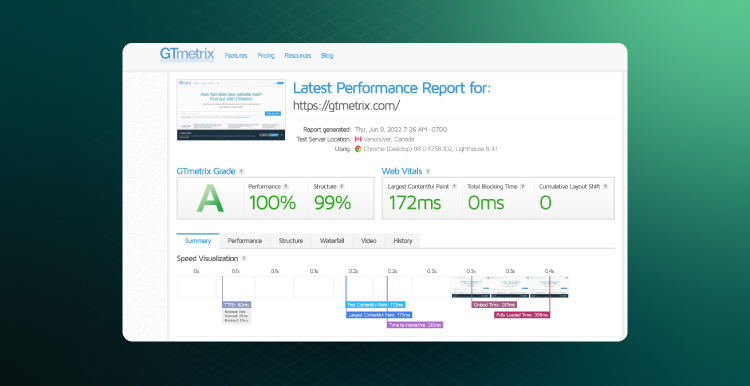This screenshot has width=750, height=386.
Task: Click the First Contentful Paint: 172ms marker
Action: click(x=376, y=305)
